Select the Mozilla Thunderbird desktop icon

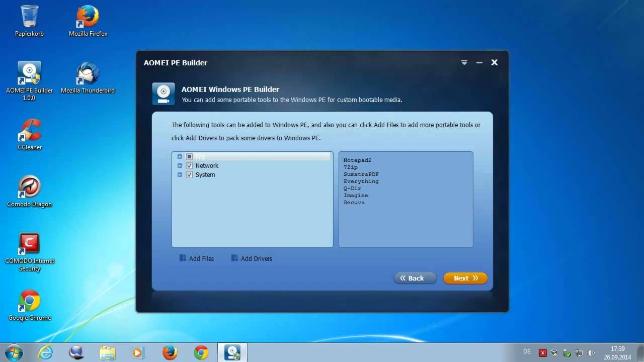[88, 78]
